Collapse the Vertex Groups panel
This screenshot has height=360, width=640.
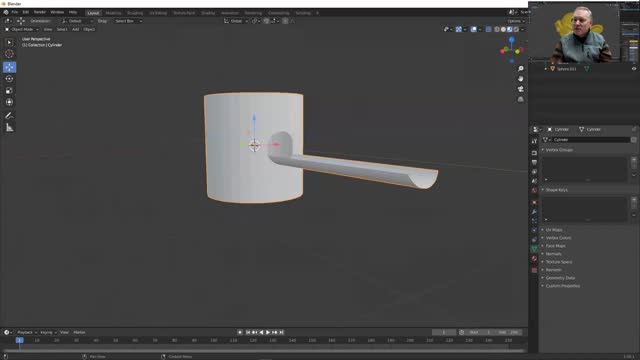[559, 150]
